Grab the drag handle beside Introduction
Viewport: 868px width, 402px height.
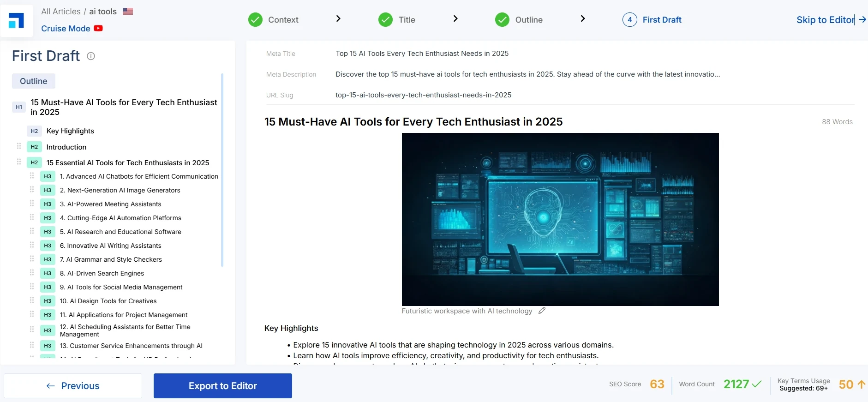coord(19,146)
